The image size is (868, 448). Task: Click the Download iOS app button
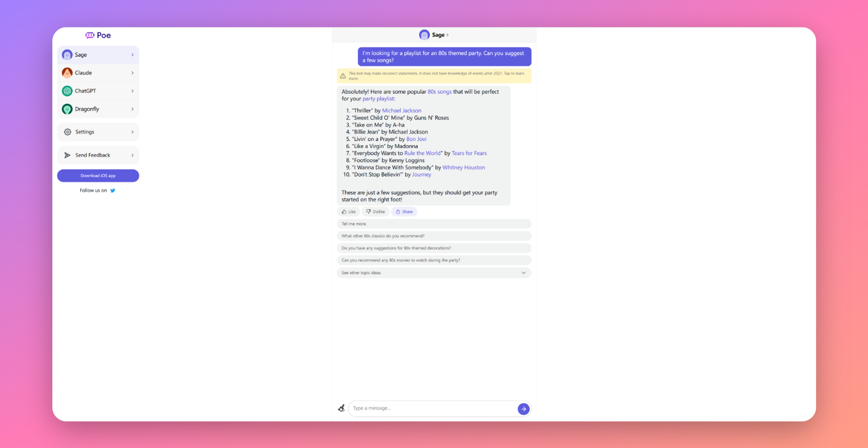tap(98, 176)
